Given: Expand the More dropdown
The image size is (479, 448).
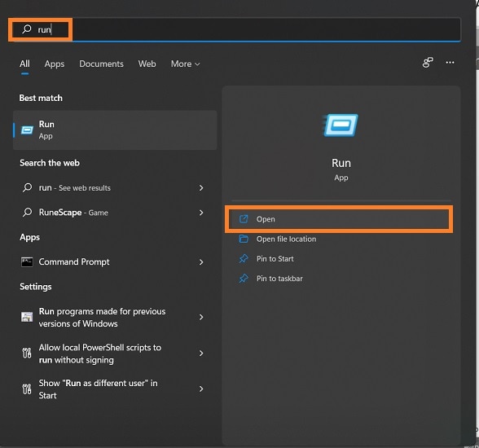Looking at the screenshot, I should coord(185,64).
